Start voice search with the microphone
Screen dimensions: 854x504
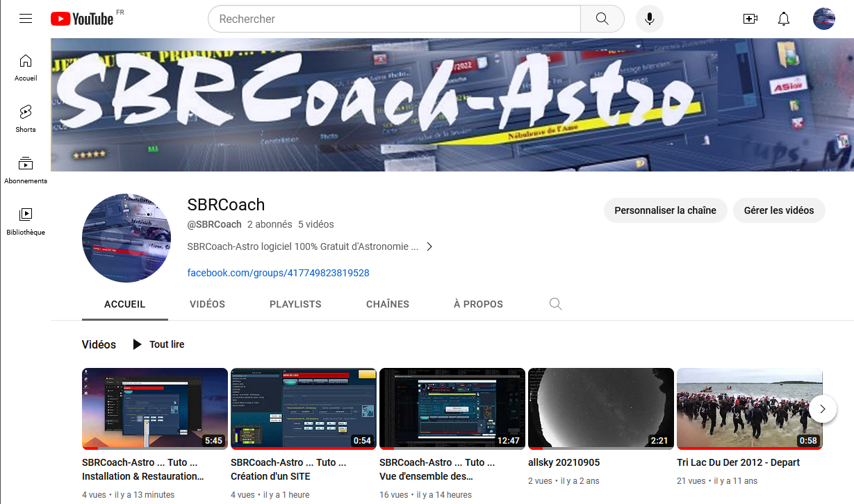(x=650, y=19)
